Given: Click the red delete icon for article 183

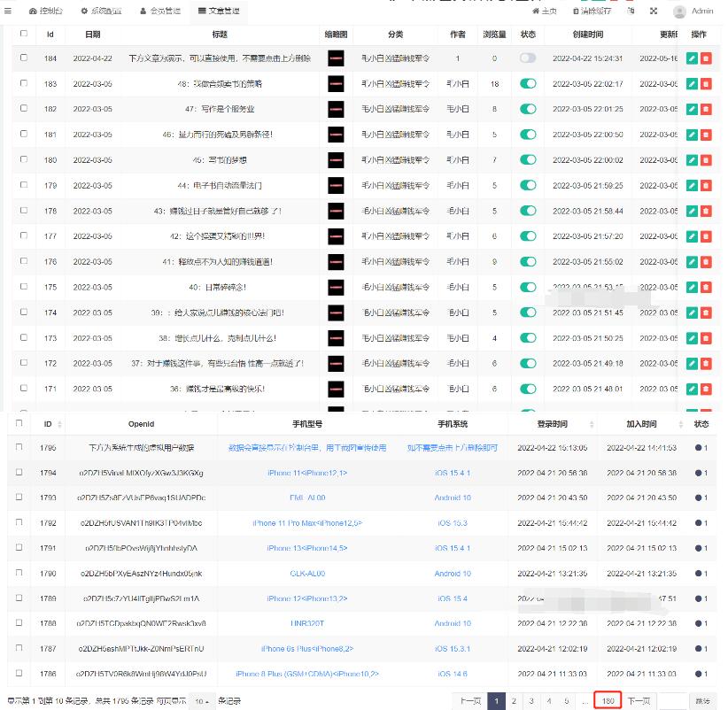Looking at the screenshot, I should coord(706,84).
